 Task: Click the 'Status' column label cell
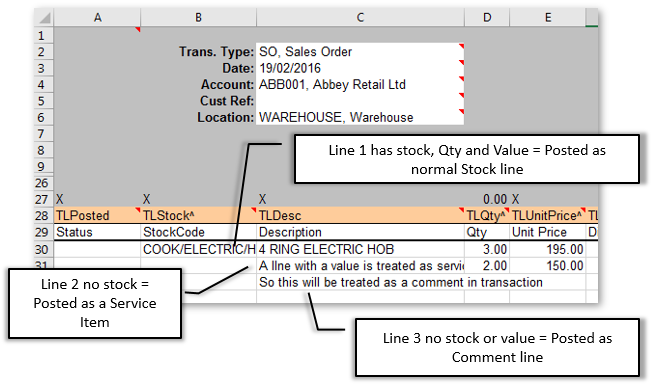97,232
